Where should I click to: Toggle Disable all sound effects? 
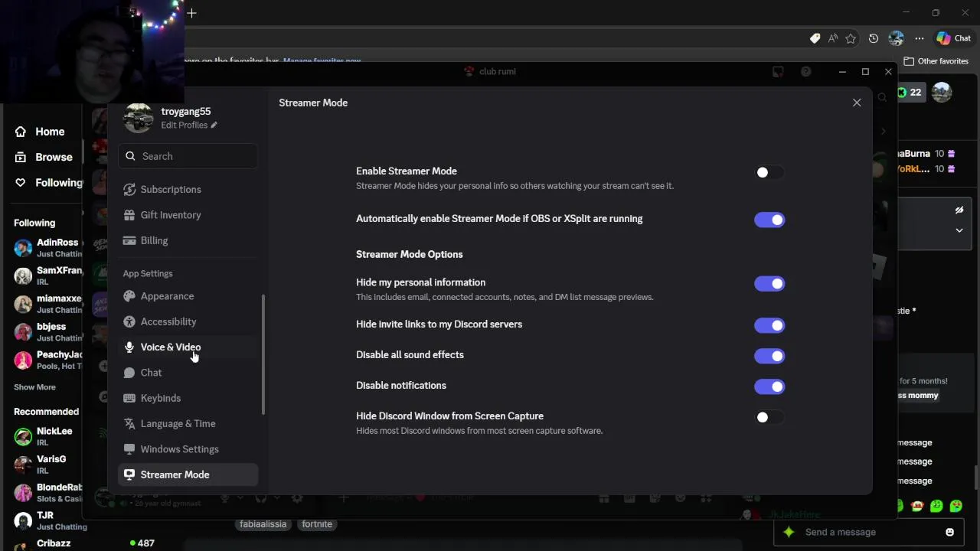click(769, 356)
